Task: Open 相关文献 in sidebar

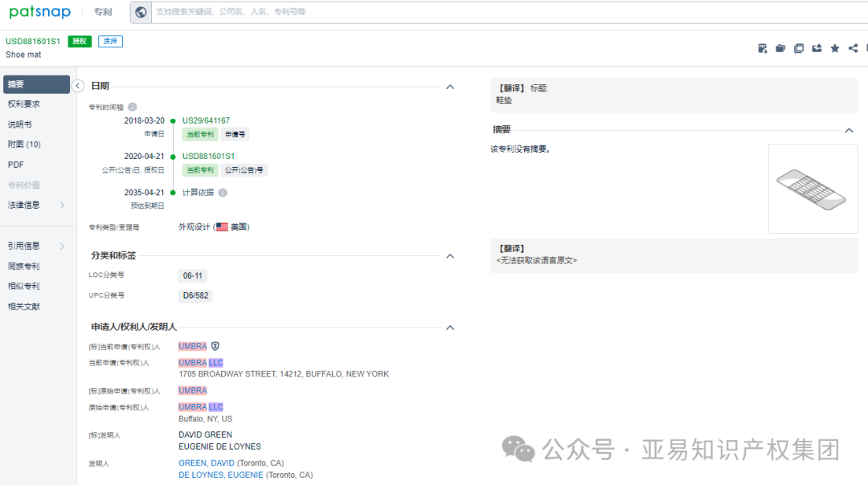Action: click(24, 307)
